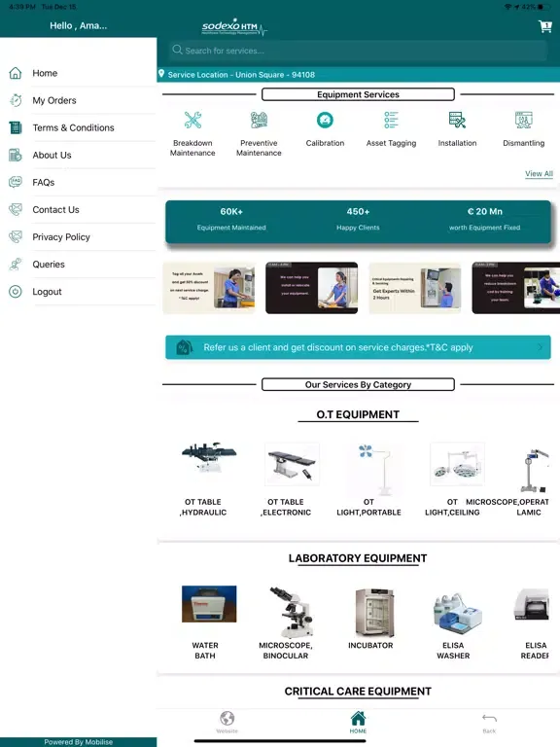This screenshot has height=747, width=560.
Task: Select the Dismantling service icon
Action: point(523,120)
